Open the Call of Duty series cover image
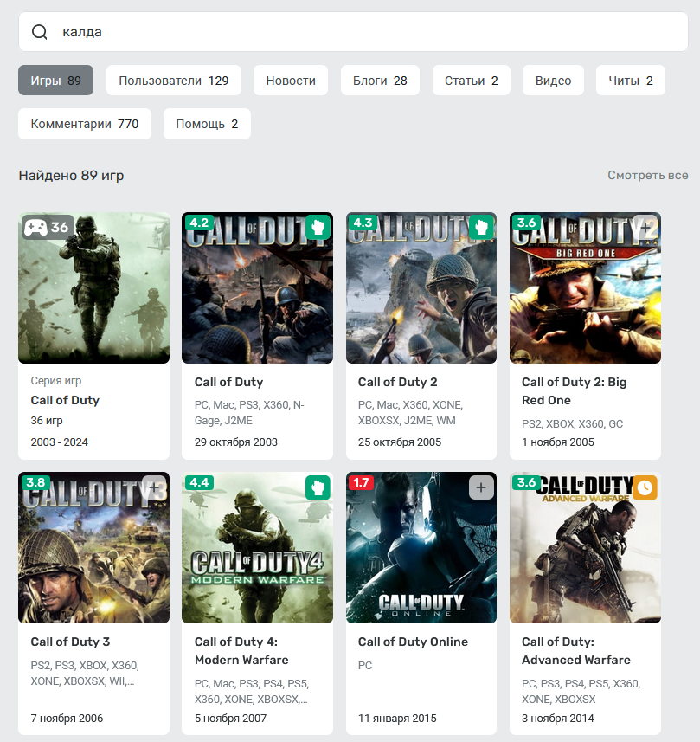The height and width of the screenshot is (742, 700). coord(93,287)
